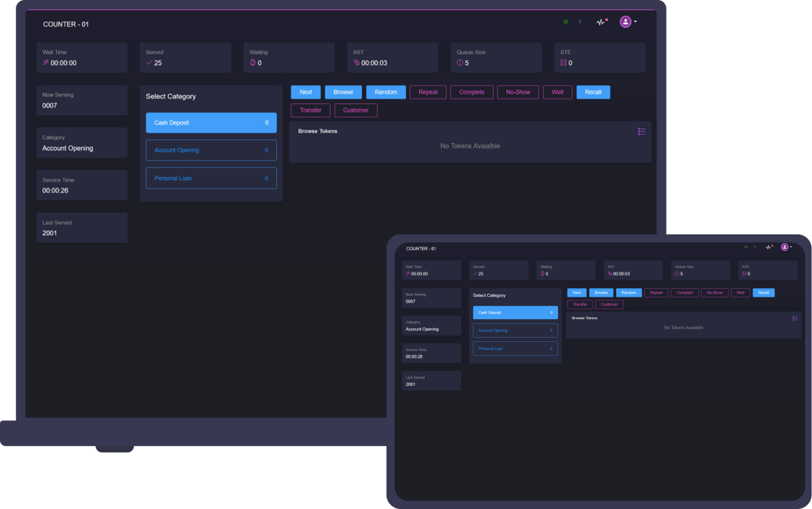Click Queue Size info icon on tablet

pos(677,273)
